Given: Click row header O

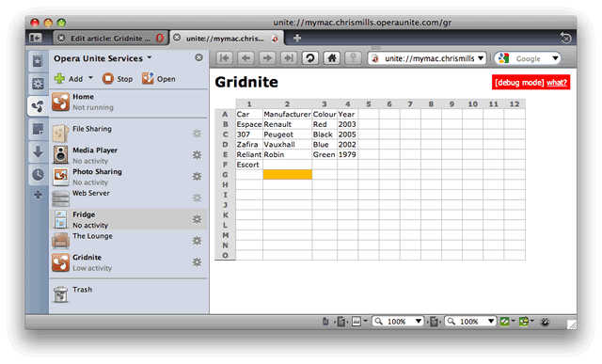Looking at the screenshot, I should tap(225, 255).
